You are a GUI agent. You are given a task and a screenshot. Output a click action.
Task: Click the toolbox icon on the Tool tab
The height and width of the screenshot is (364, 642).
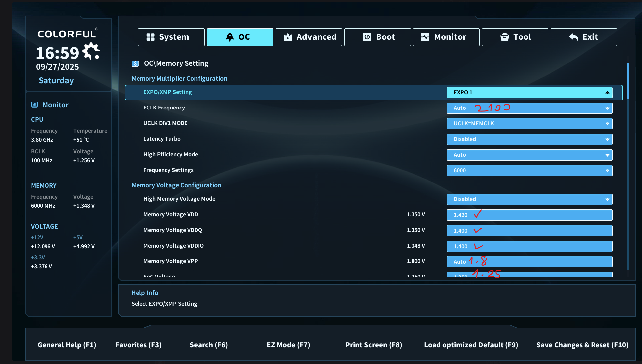click(x=504, y=37)
